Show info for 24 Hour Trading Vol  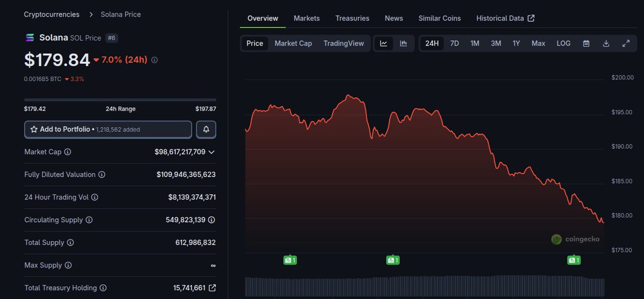[94, 197]
